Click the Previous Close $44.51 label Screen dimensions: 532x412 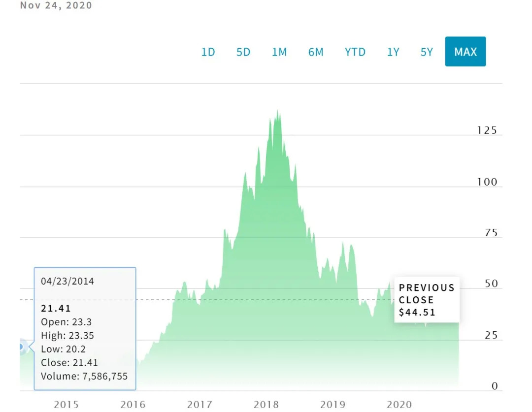click(x=427, y=300)
